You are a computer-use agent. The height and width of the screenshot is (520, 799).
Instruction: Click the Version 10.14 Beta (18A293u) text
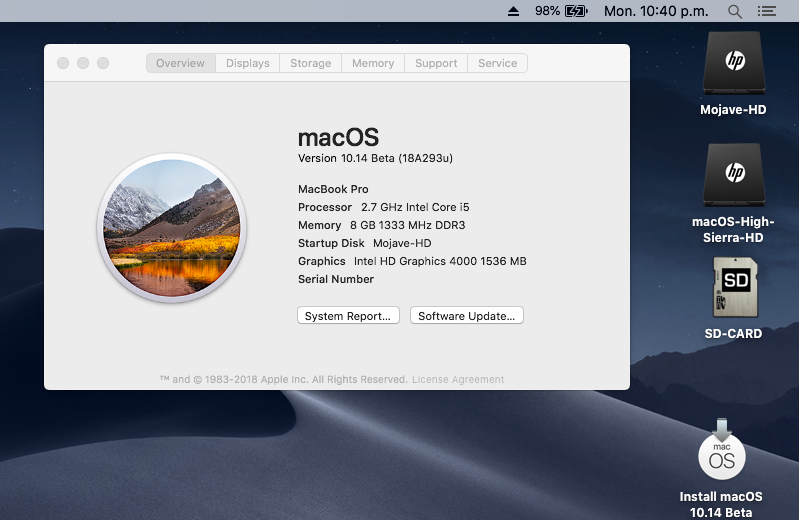click(375, 158)
